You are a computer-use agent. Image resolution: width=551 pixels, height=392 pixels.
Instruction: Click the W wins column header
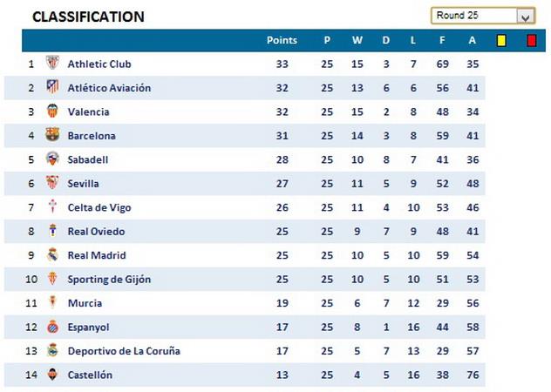tap(357, 40)
